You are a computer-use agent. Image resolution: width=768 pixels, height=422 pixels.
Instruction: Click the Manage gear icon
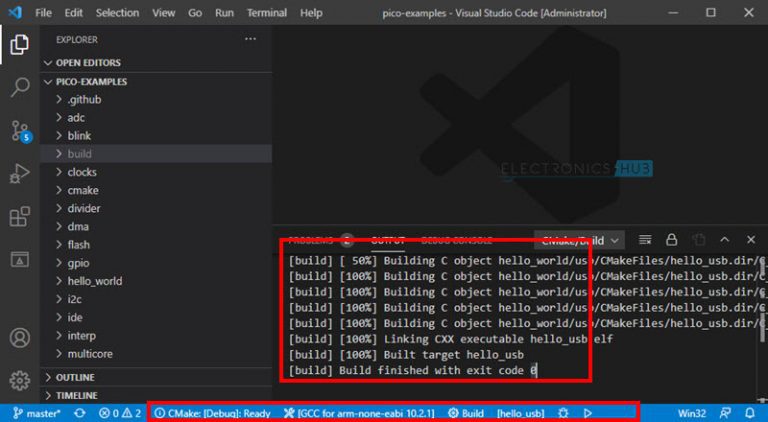[x=19, y=380]
